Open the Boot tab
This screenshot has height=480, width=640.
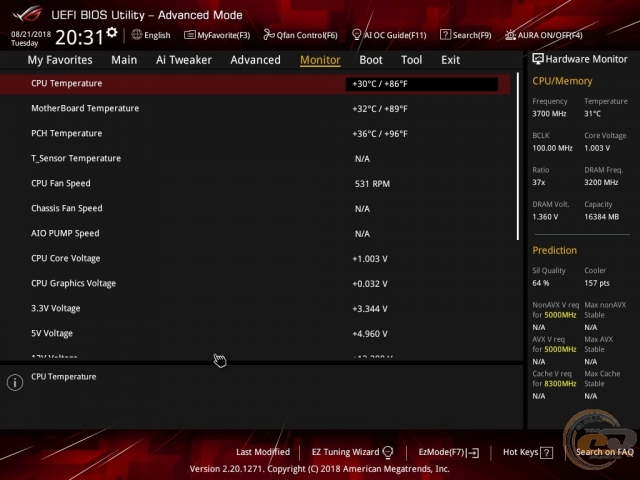tap(371, 60)
